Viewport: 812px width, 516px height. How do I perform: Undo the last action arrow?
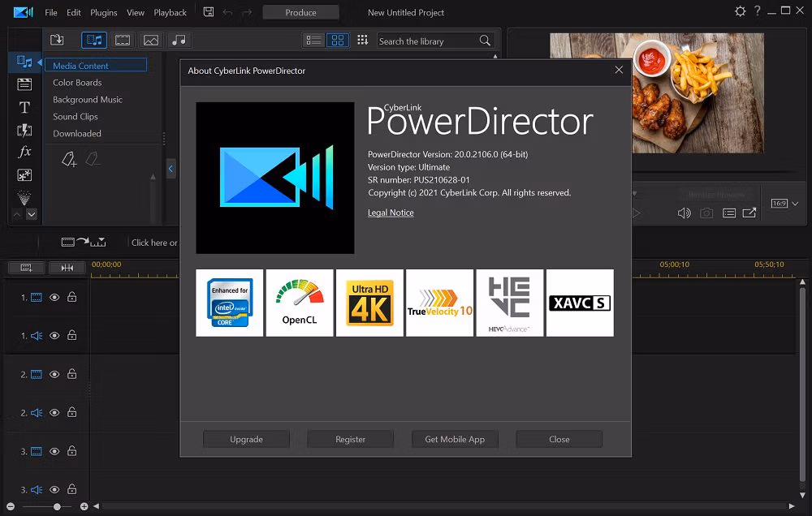(227, 12)
